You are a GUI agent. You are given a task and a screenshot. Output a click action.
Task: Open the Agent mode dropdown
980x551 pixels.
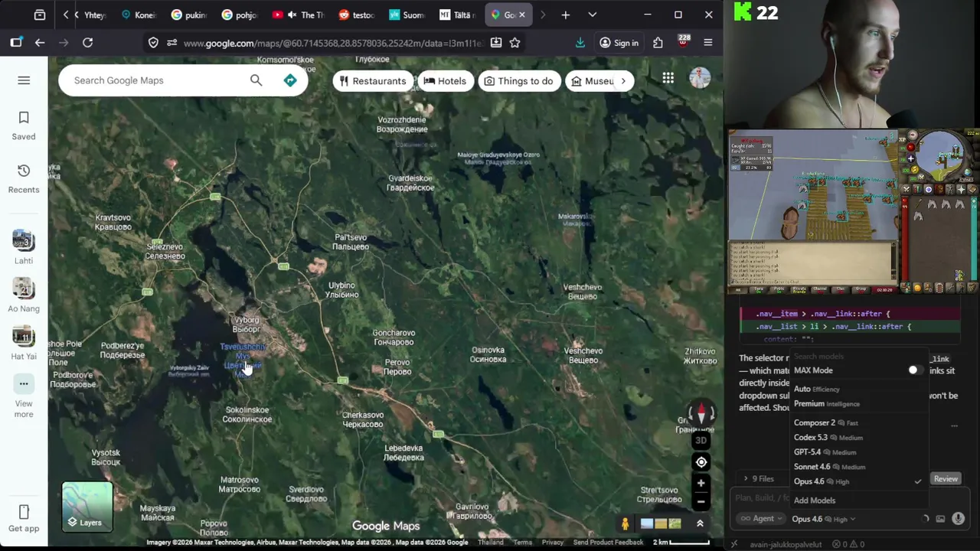pyautogui.click(x=761, y=519)
